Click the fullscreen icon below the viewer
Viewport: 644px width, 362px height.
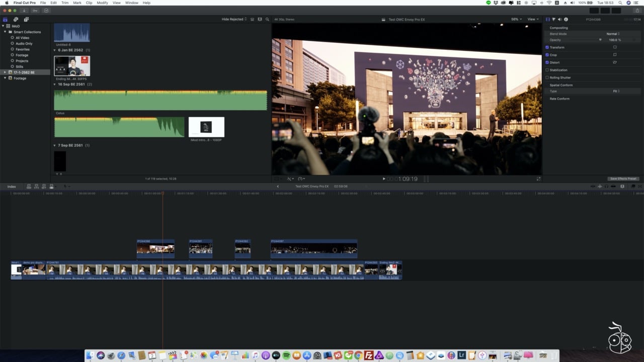[x=538, y=178]
